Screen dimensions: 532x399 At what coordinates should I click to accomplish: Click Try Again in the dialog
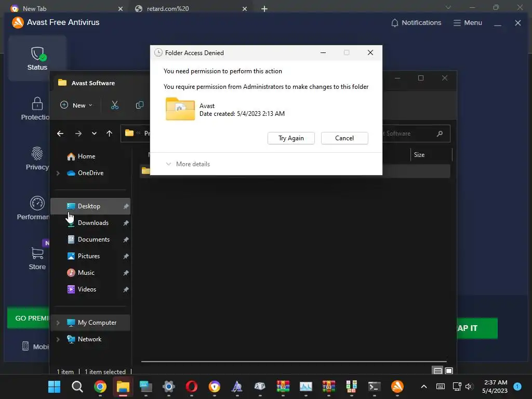point(291,138)
